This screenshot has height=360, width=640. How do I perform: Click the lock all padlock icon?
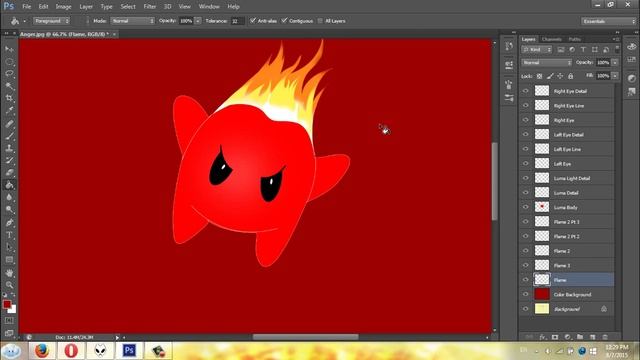point(571,76)
